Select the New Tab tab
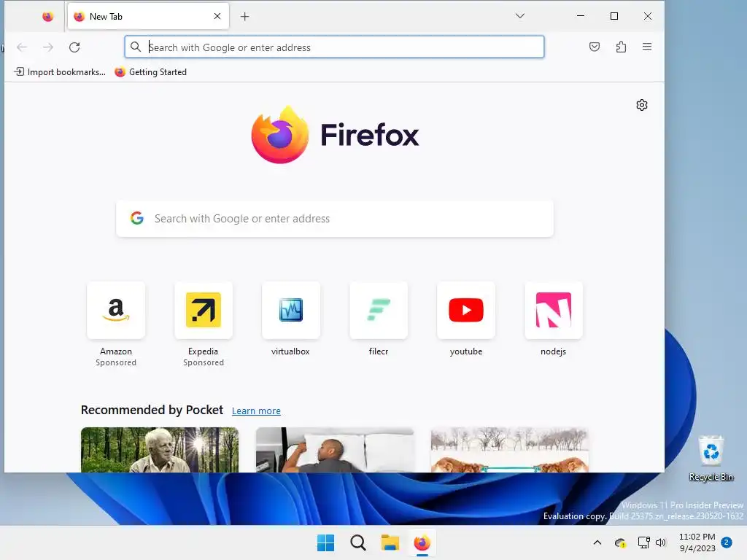Screen dimensions: 747x560 pyautogui.click(x=148, y=16)
